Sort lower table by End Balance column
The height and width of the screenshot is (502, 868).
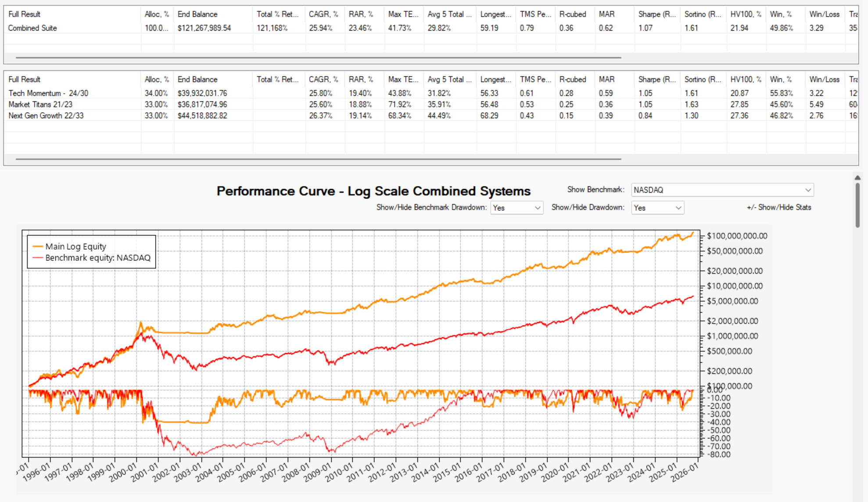[x=213, y=79]
